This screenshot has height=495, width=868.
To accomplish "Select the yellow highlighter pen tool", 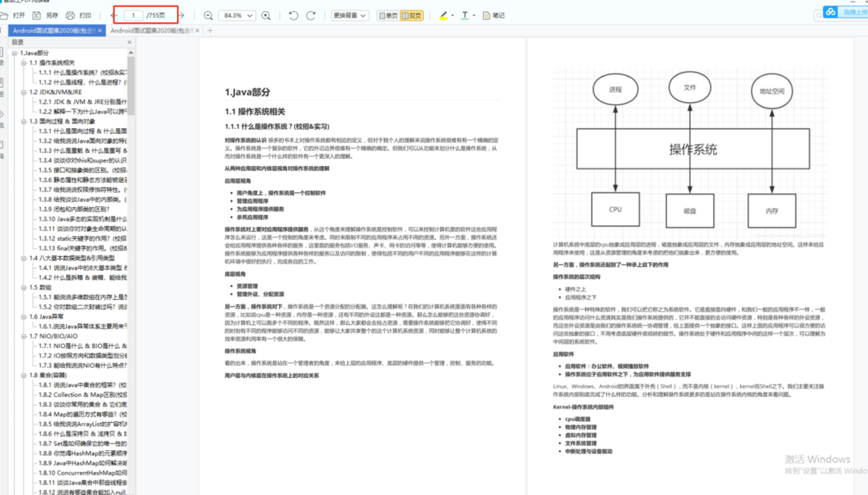I will [443, 16].
